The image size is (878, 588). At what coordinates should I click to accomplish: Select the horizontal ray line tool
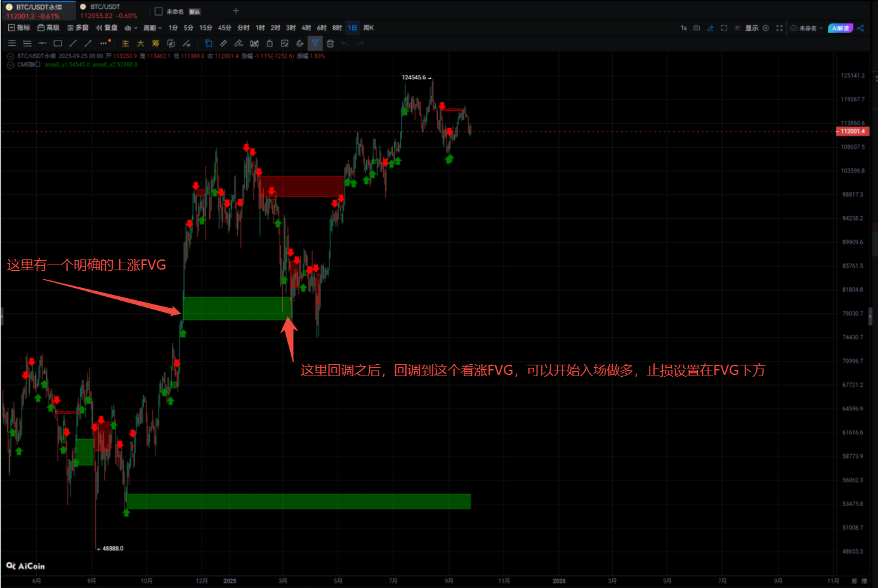click(x=43, y=44)
